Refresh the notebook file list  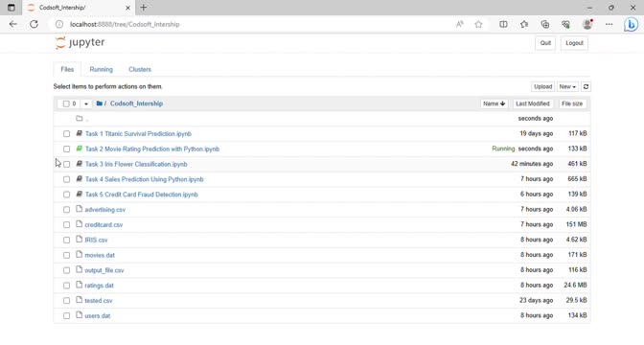(586, 86)
